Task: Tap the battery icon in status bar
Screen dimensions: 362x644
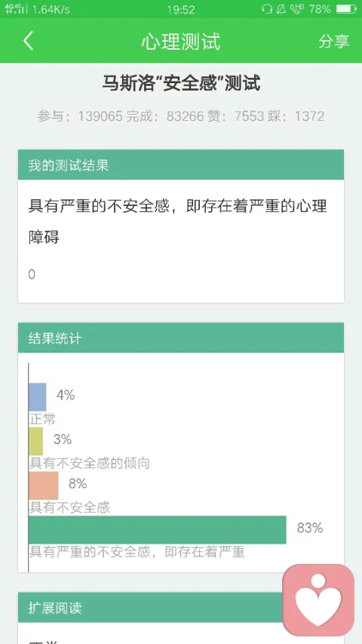Action: pyautogui.click(x=346, y=9)
